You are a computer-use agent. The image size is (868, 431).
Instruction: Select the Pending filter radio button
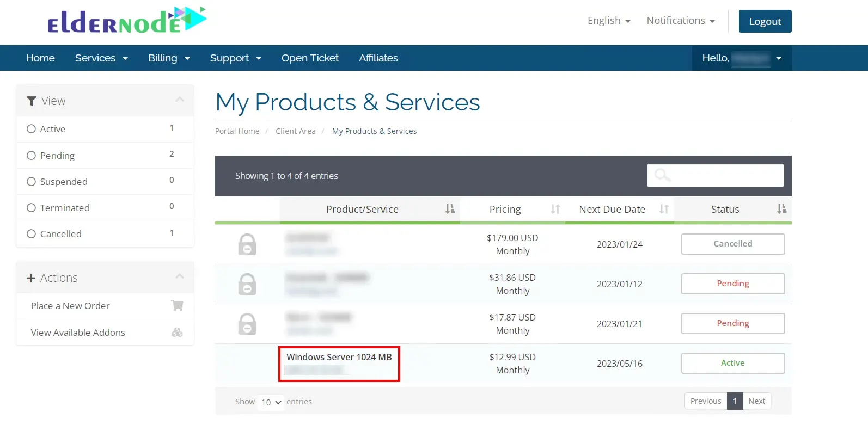(32, 156)
